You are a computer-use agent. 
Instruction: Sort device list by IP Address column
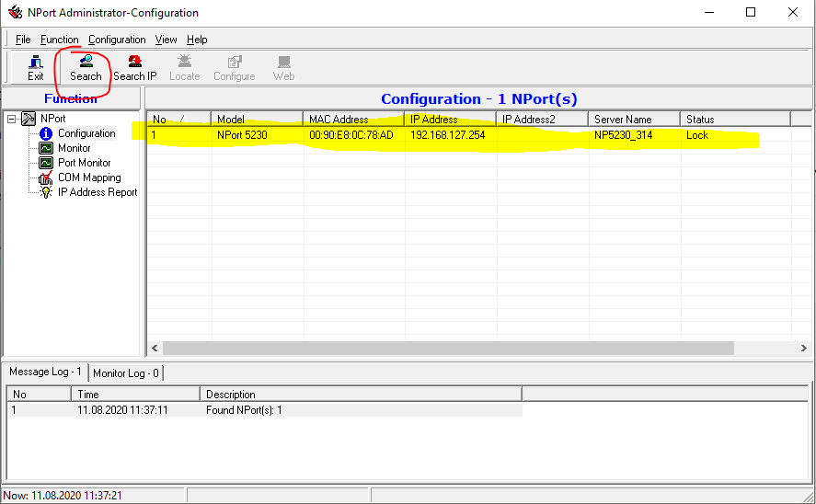click(450, 120)
